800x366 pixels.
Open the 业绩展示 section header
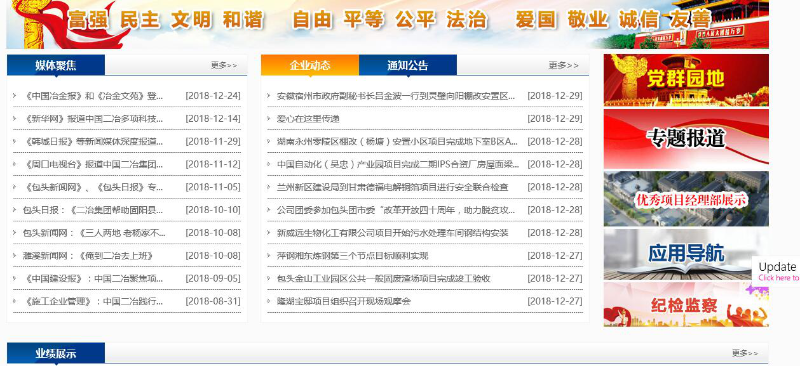point(56,353)
